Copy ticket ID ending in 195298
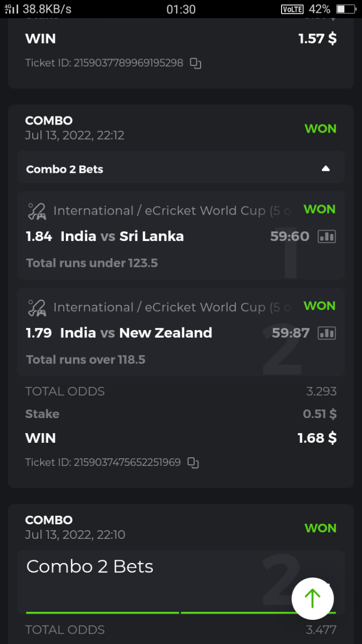362x644 pixels. tap(196, 64)
